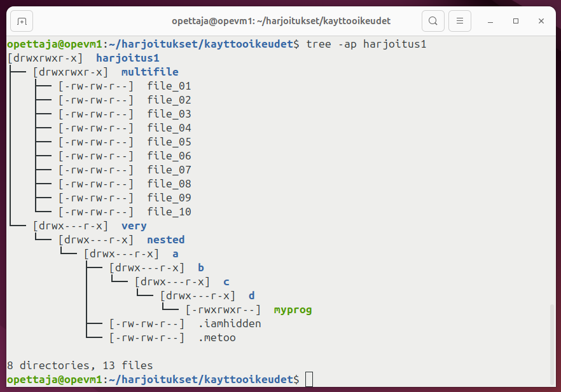Select file_10 in the tree output
The image size is (561, 392).
[x=169, y=212]
